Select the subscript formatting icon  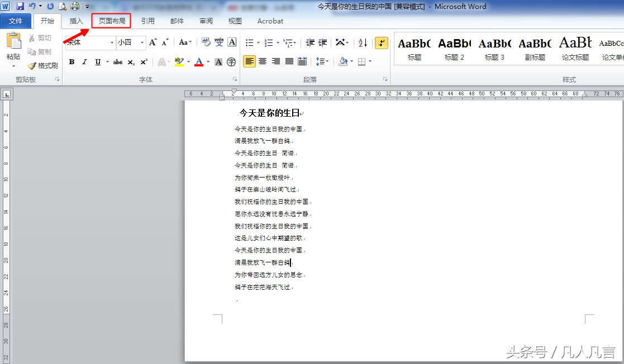tap(131, 61)
